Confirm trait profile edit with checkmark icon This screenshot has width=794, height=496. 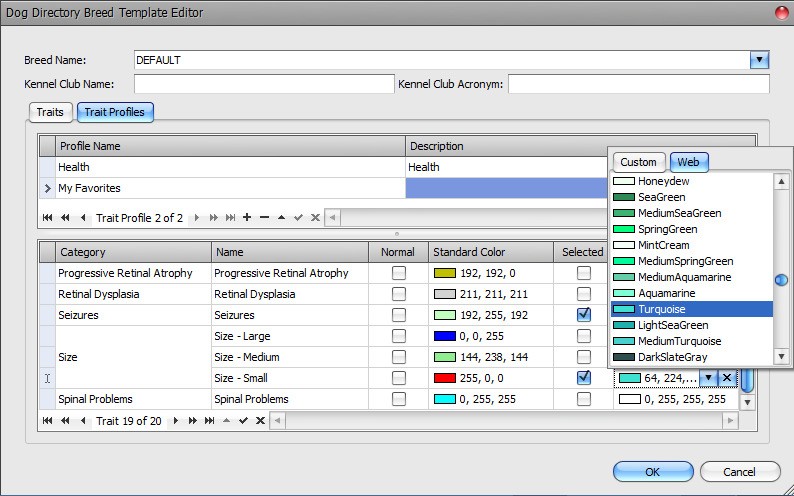298,218
